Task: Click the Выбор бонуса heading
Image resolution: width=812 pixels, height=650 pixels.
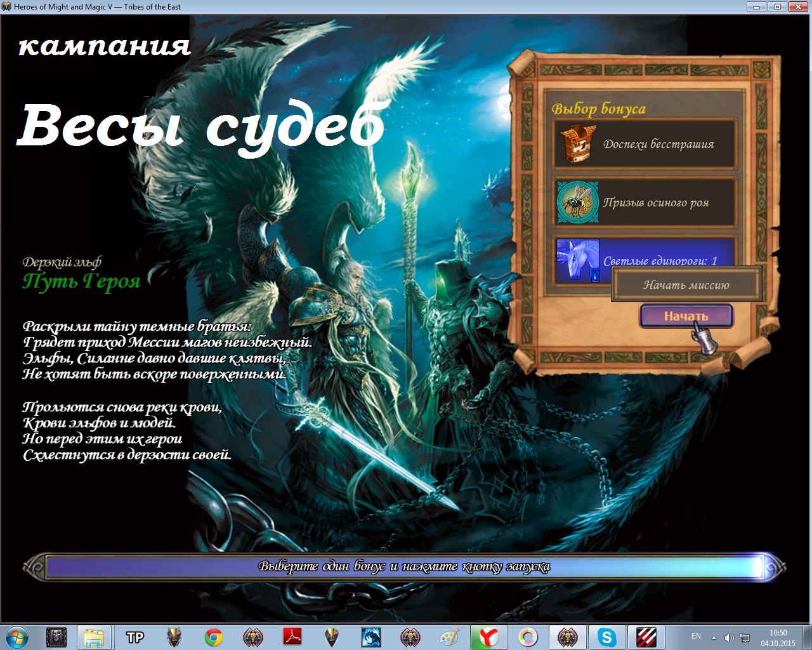Action: [x=598, y=109]
